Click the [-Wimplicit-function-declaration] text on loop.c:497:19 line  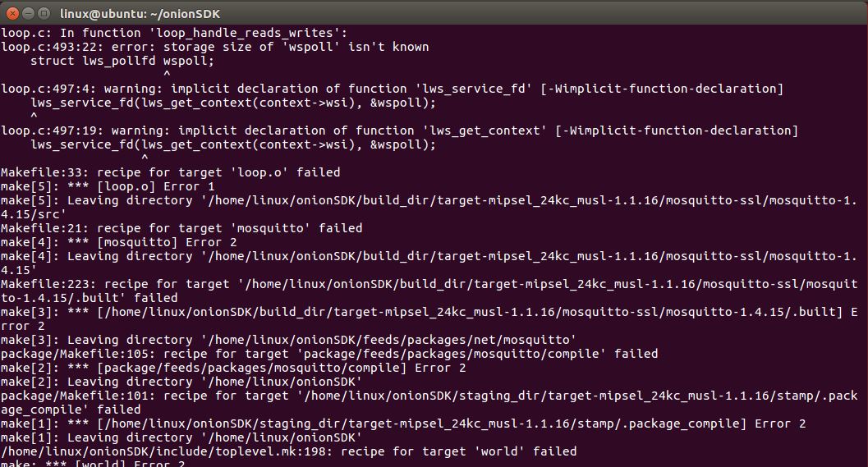pyautogui.click(x=677, y=130)
